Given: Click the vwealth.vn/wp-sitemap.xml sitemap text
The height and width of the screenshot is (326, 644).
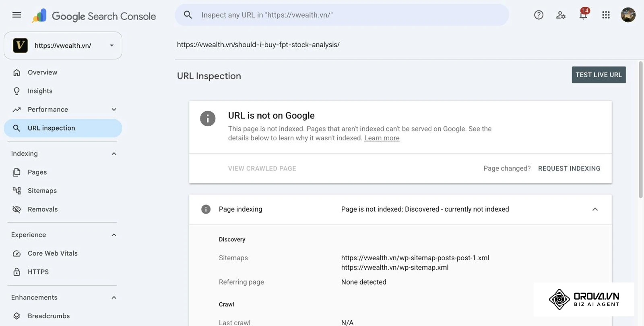Looking at the screenshot, I should pyautogui.click(x=395, y=268).
